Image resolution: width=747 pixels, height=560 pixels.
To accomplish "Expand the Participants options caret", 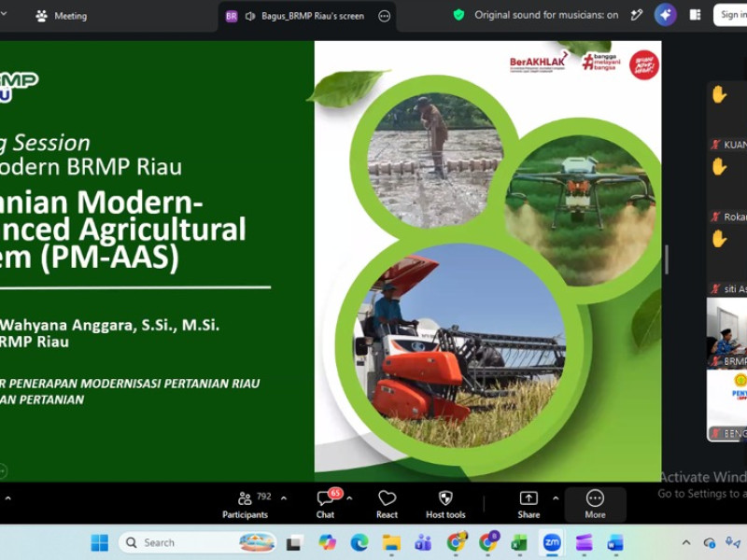I will coord(284,498).
